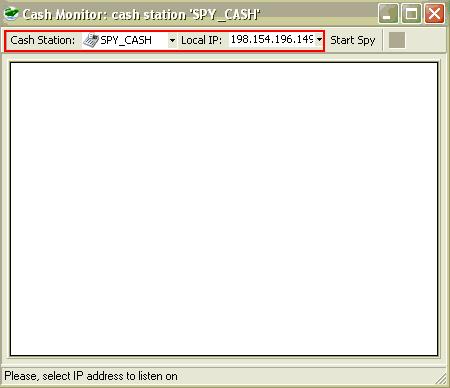Click the resize grip in the status bar corner

tap(441, 379)
